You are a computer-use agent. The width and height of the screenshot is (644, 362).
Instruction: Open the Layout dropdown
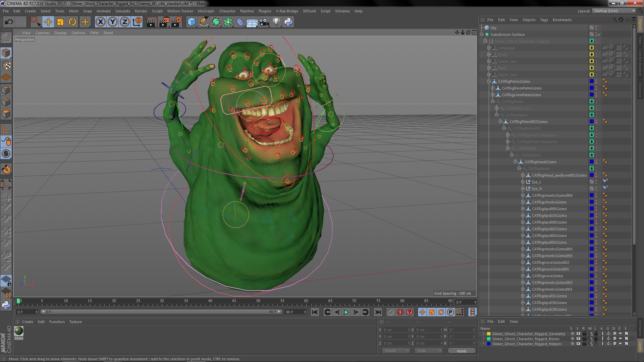point(614,11)
